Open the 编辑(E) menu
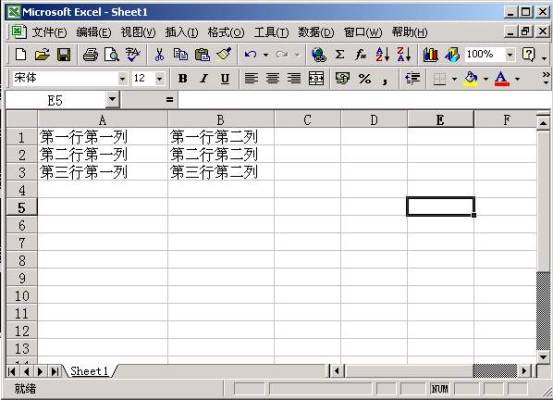Viewport: 553px width, 400px height. 93,32
